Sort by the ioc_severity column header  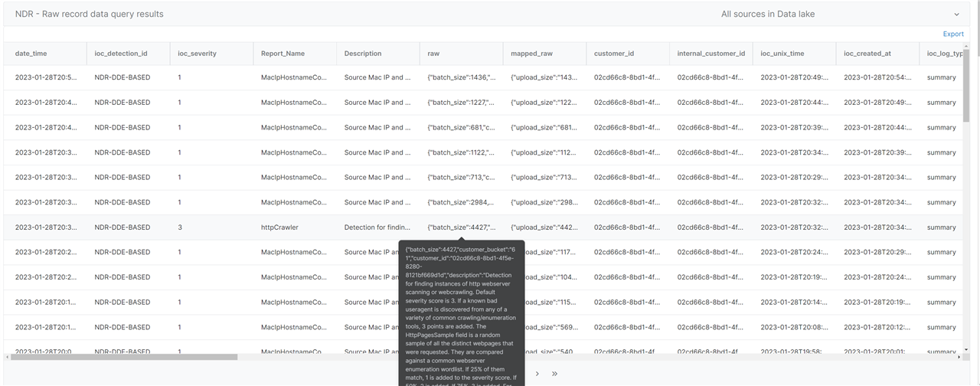(x=197, y=54)
